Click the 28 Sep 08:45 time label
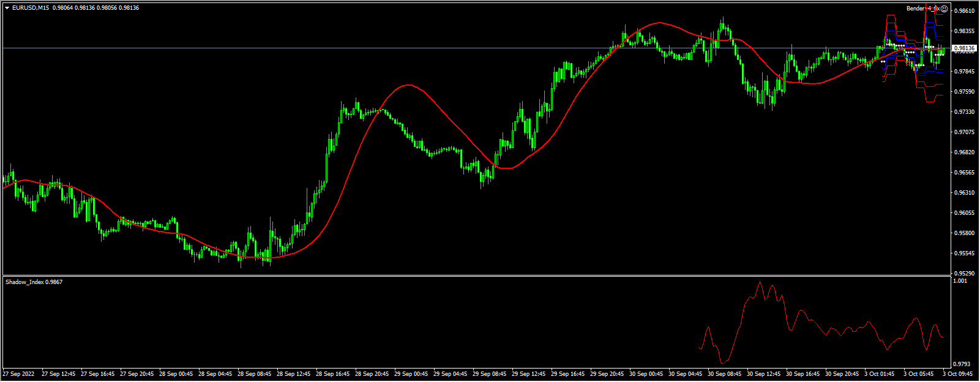The width and height of the screenshot is (980, 382). point(255,373)
